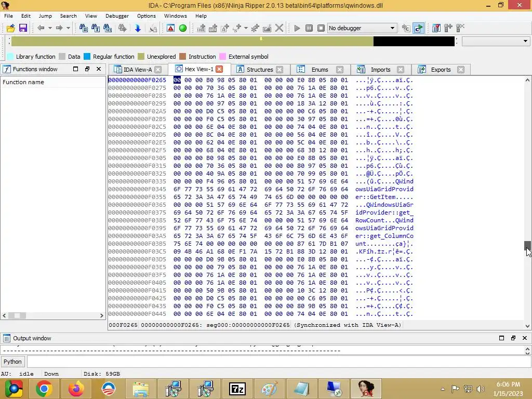Start process with the play button

297,28
